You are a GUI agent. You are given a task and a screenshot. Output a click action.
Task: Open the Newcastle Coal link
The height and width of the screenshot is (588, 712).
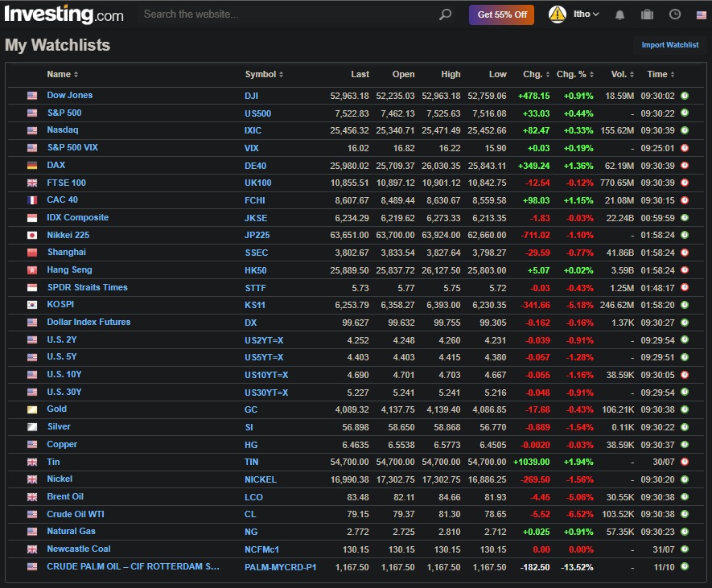[79, 549]
